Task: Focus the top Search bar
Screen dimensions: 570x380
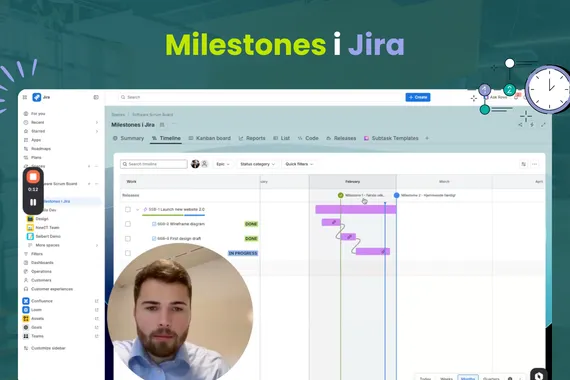Action: 260,97
